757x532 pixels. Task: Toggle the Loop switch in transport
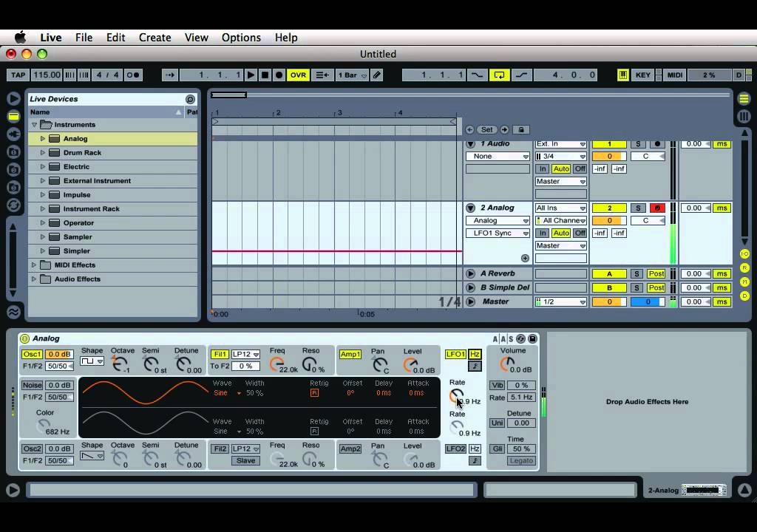(499, 75)
